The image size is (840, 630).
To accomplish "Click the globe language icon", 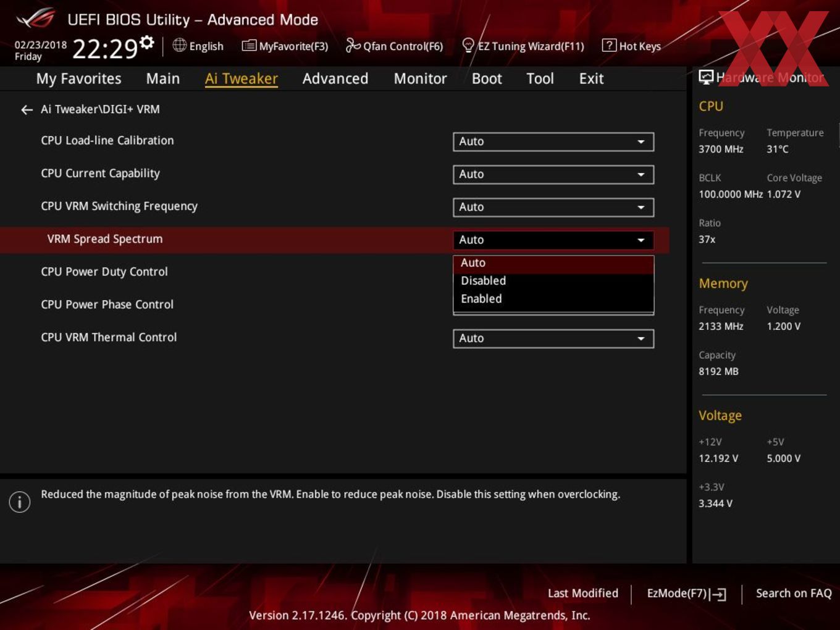I will pos(180,45).
